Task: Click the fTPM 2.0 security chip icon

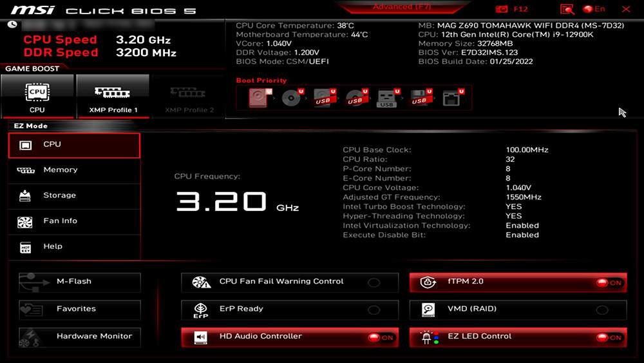Action: pos(428,282)
